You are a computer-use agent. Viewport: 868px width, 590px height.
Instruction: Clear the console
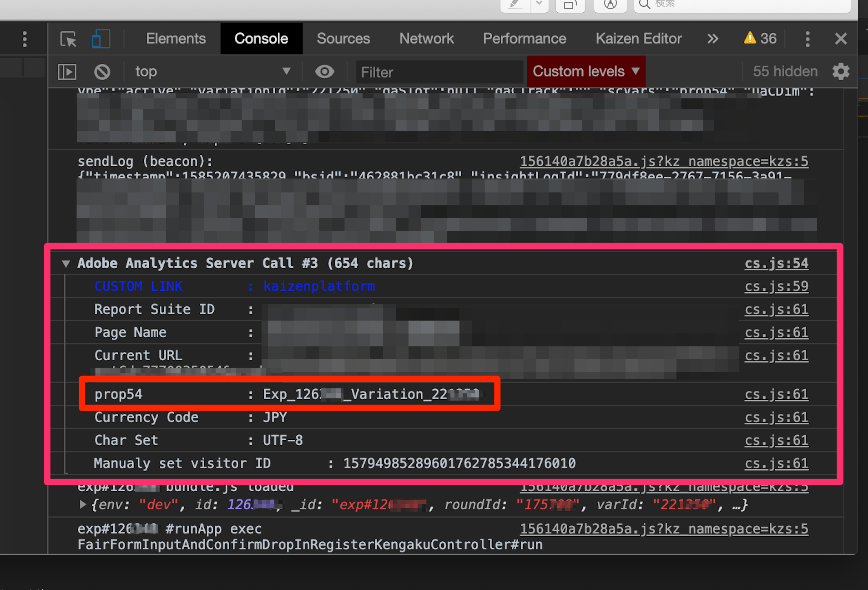[x=102, y=71]
